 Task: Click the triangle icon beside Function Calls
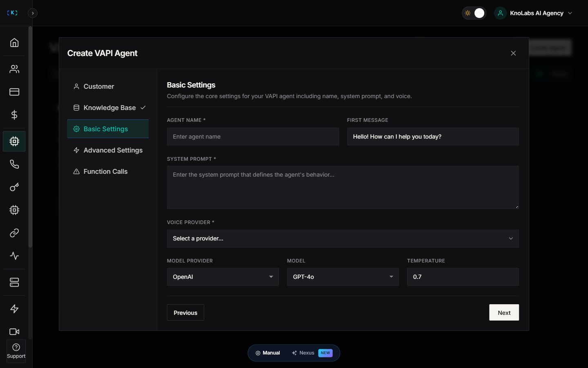coord(76,171)
